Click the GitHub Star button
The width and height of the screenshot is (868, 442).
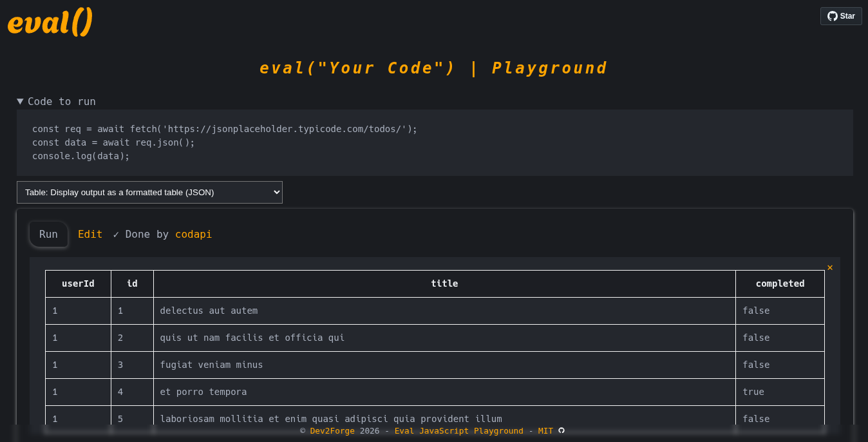841,16
